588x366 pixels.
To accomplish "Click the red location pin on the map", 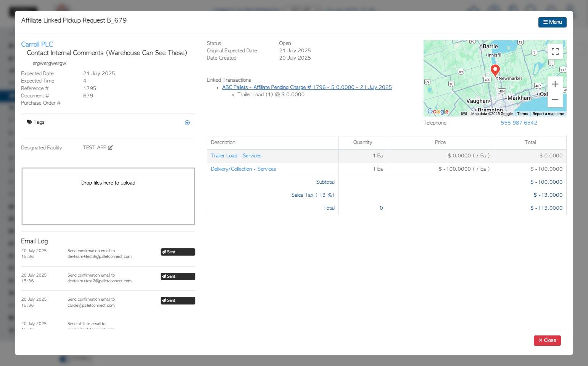I will tap(495, 71).
